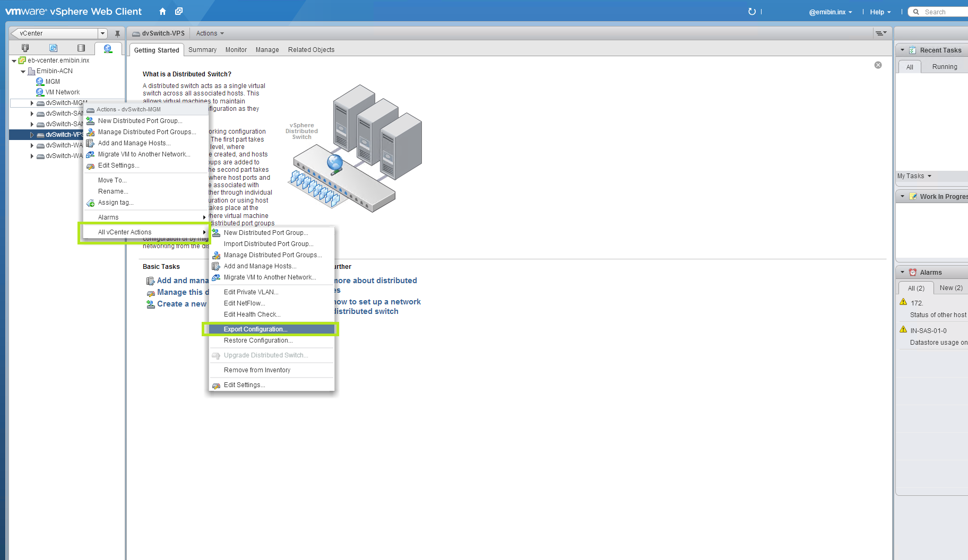Screen dimensions: 968x560
Task: Open the Related Objects tab
Action: pos(311,50)
